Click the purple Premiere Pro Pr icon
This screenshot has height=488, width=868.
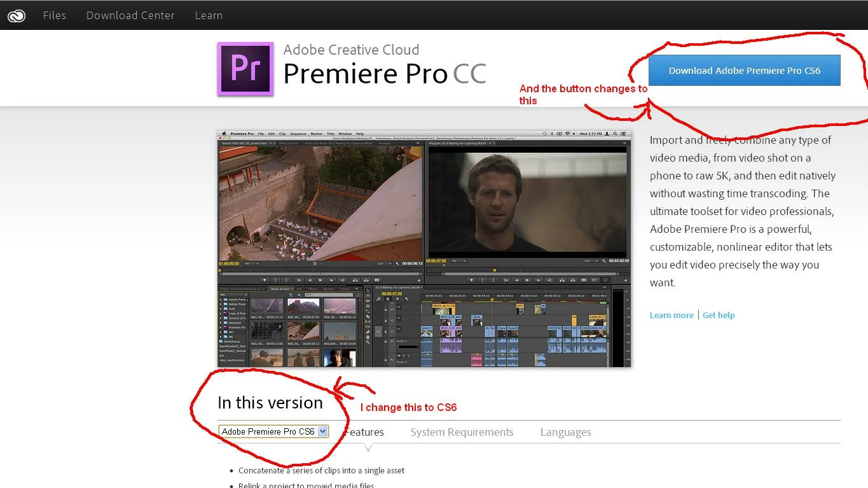(x=245, y=69)
